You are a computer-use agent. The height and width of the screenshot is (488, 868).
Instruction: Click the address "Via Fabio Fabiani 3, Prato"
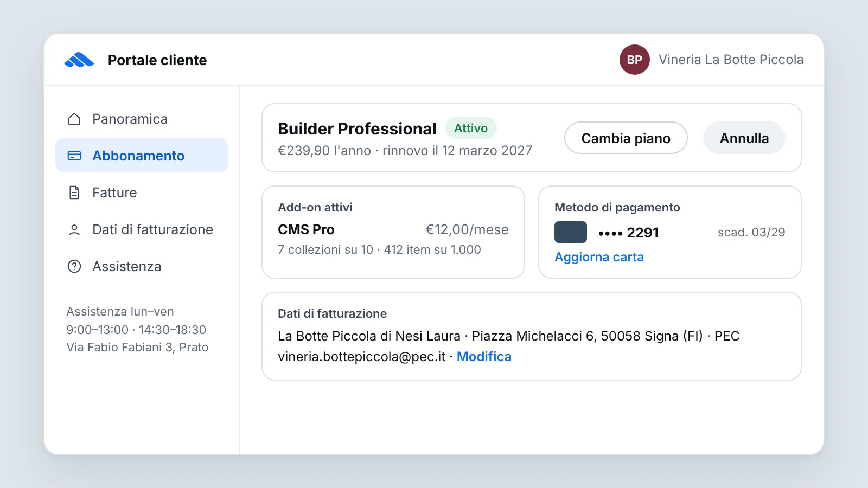coord(138,348)
